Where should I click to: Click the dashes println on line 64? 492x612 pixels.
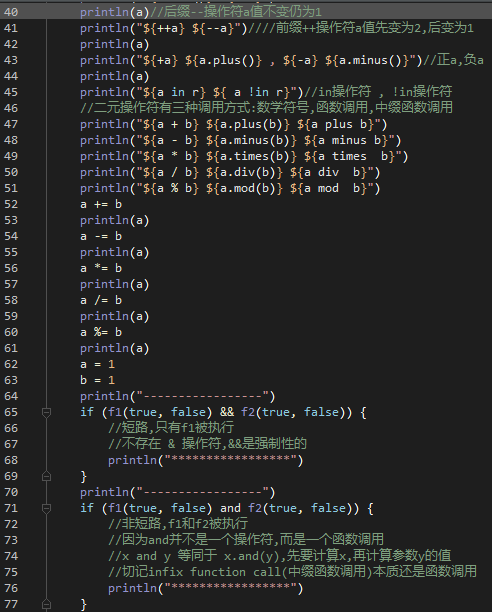178,396
